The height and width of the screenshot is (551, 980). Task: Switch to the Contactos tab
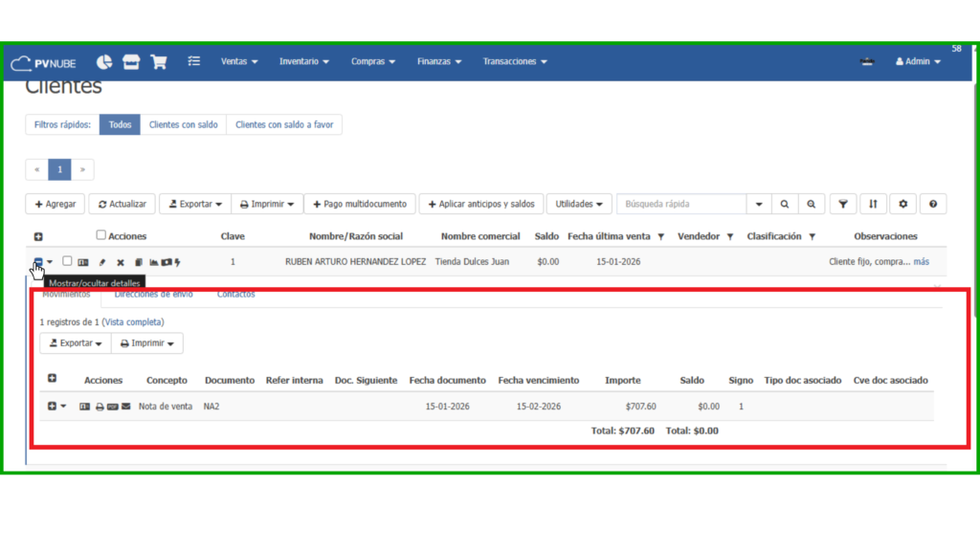[235, 295]
